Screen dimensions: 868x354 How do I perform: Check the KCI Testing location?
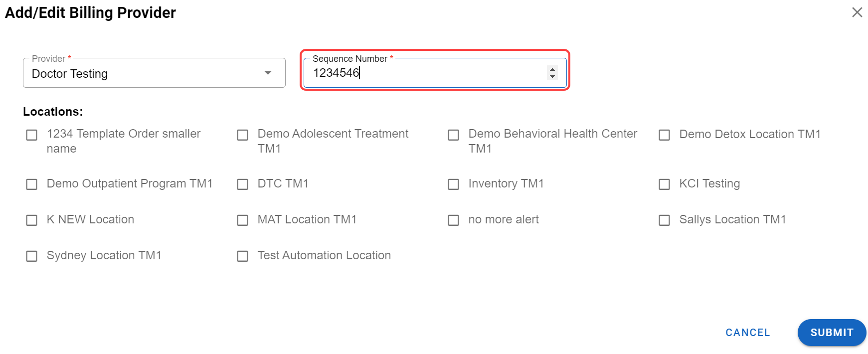665,184
